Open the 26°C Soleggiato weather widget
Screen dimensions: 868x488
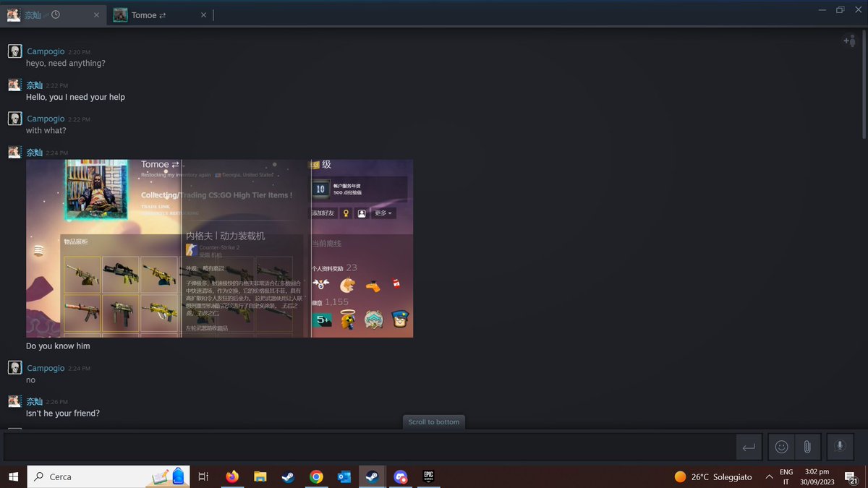click(x=713, y=477)
